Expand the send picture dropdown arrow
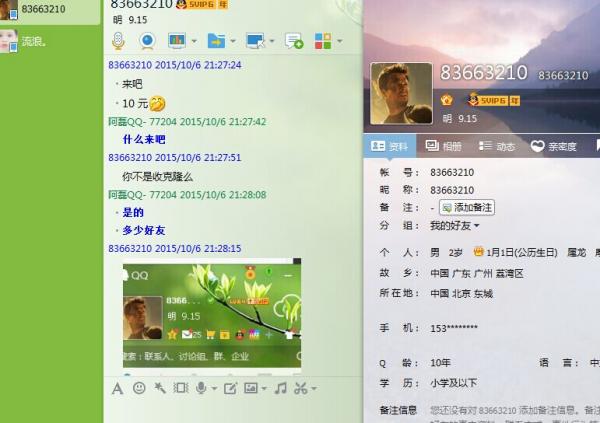Image resolution: width=600 pixels, height=423 pixels. click(264, 389)
